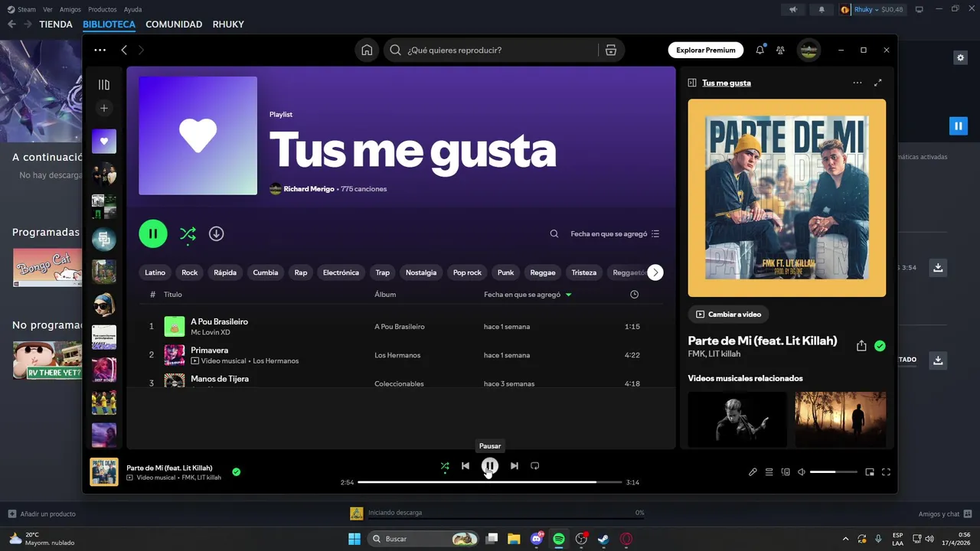980x551 pixels.
Task: Open Spotify notifications bell
Action: (759, 50)
